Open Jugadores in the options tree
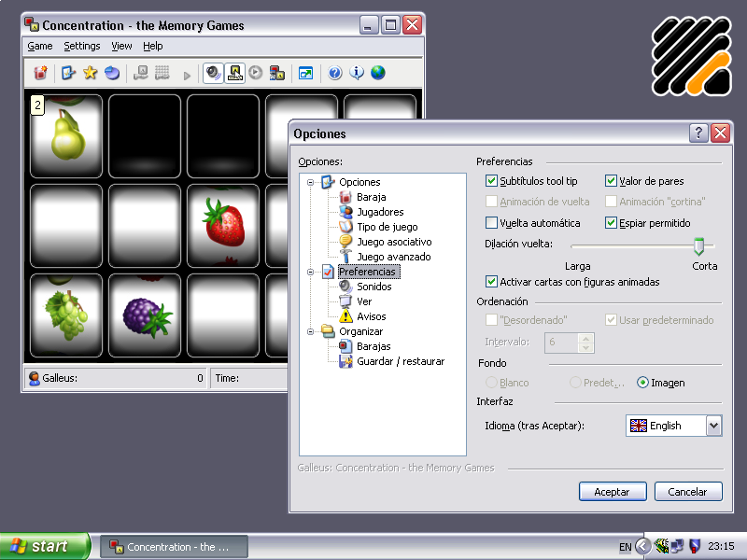 point(380,212)
